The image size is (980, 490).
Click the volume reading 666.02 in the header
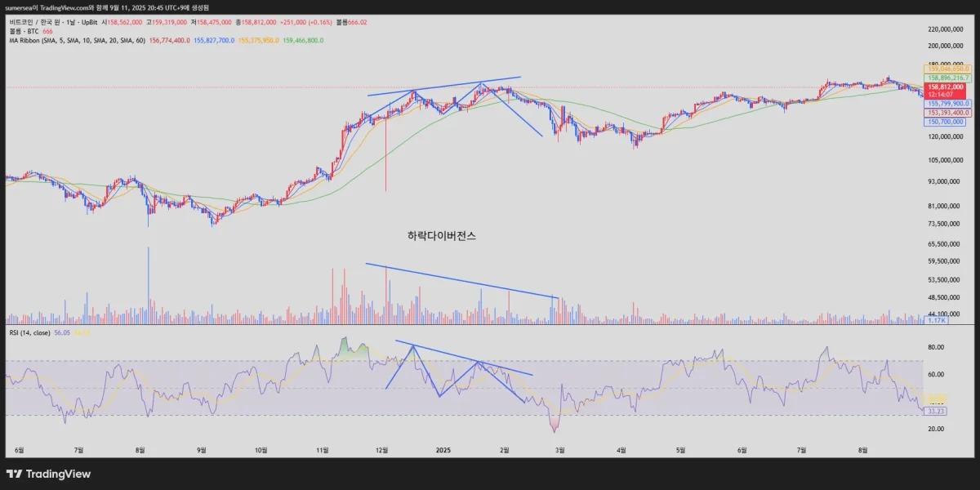[x=357, y=22]
